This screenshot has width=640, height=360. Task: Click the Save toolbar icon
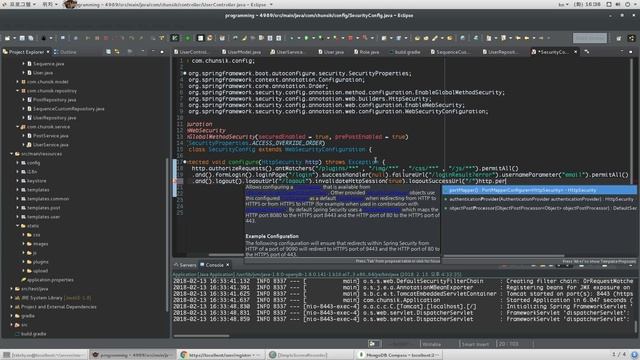pos(22,38)
